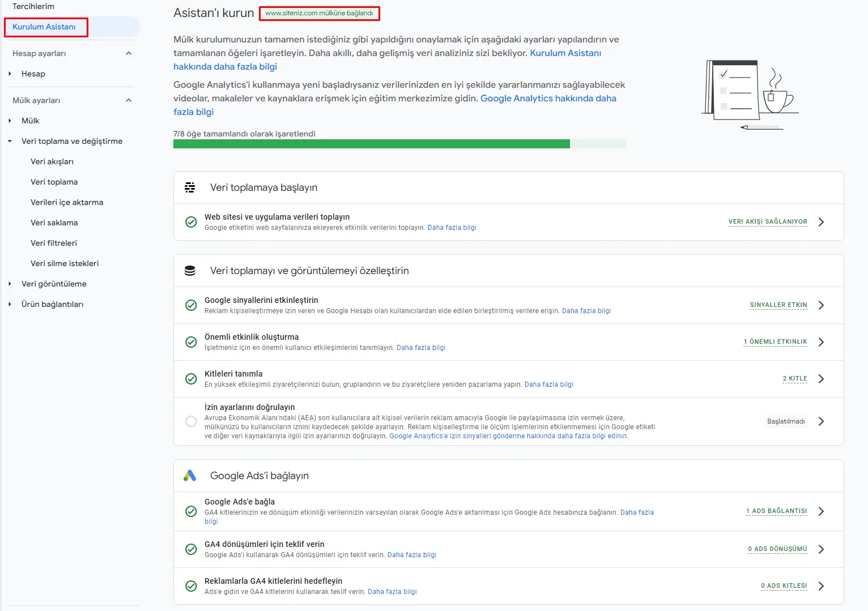Open Verileri içe aktarma menu item
The width and height of the screenshot is (868, 611).
[x=67, y=202]
